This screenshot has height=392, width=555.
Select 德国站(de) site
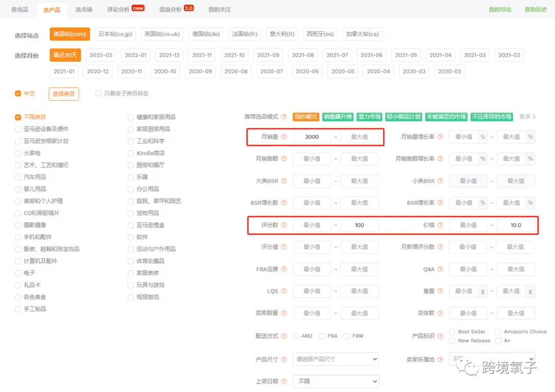pos(206,34)
